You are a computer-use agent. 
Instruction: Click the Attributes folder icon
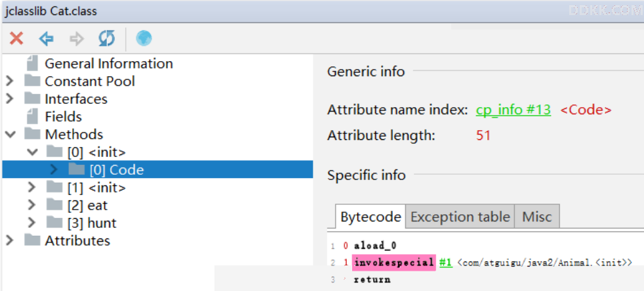click(x=32, y=240)
